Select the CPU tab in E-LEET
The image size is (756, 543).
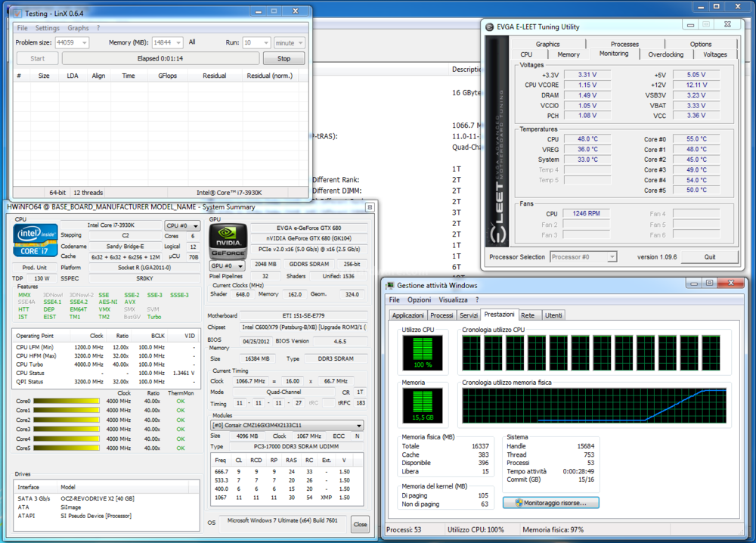coord(526,54)
